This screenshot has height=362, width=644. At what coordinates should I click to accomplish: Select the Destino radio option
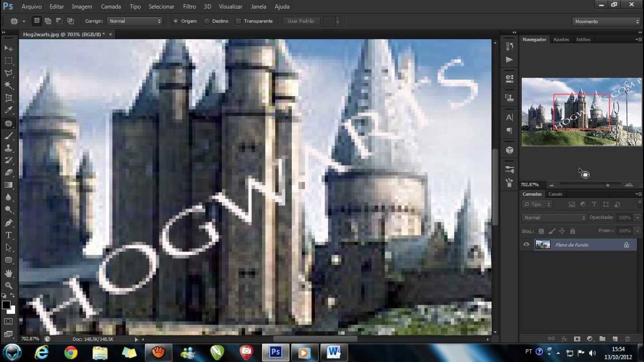[207, 21]
